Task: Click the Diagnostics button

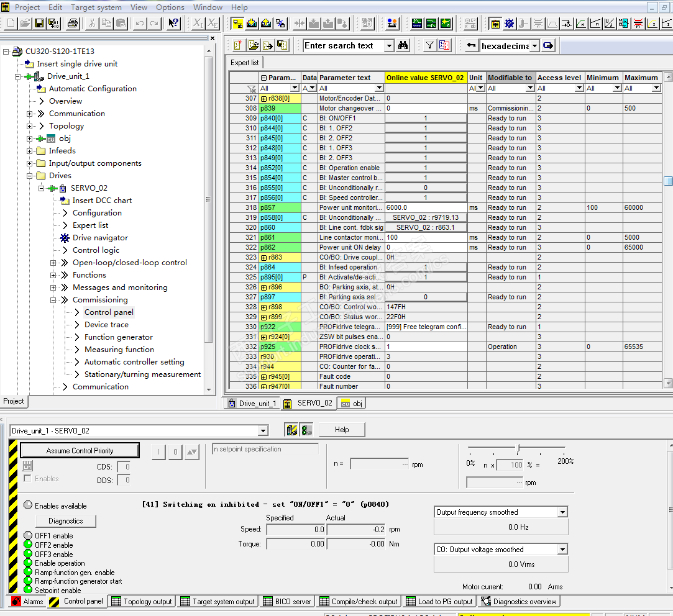Action: (x=65, y=521)
